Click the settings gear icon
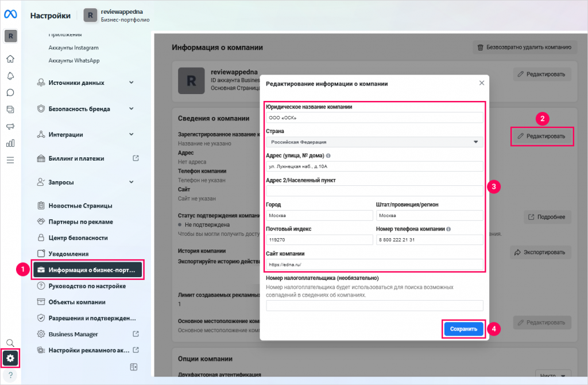 click(x=10, y=359)
